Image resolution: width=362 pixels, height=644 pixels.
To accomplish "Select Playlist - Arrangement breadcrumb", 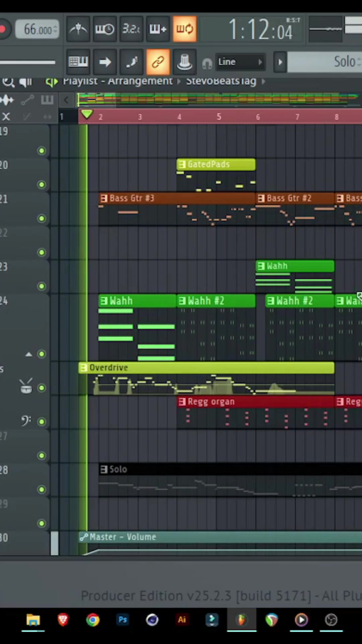I will (118, 81).
